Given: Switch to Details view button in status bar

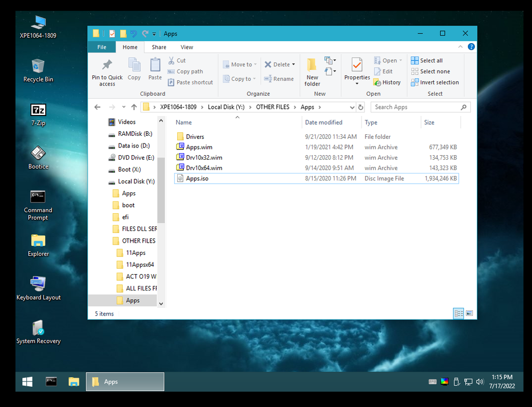Looking at the screenshot, I should point(458,313).
